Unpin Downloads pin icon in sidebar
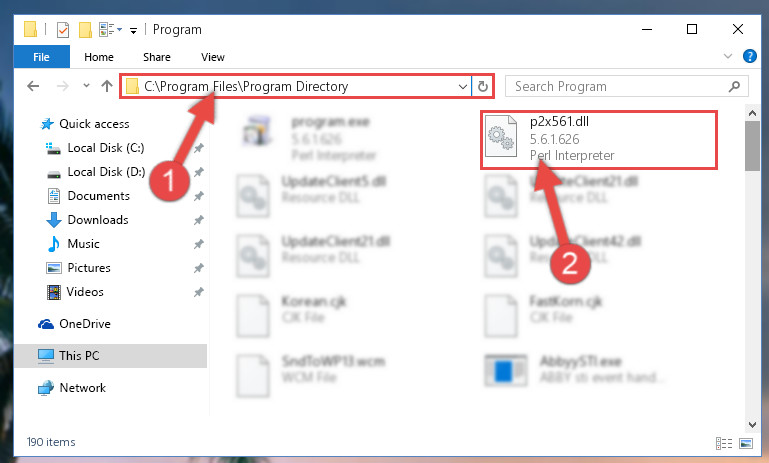Screen dimensions: 769x463 [x=198, y=220]
